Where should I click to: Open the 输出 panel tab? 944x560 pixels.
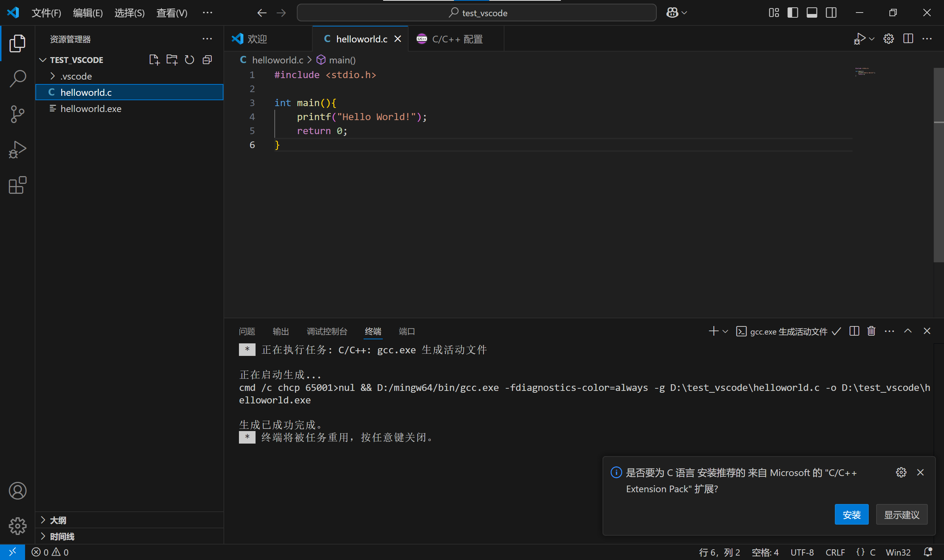(280, 331)
